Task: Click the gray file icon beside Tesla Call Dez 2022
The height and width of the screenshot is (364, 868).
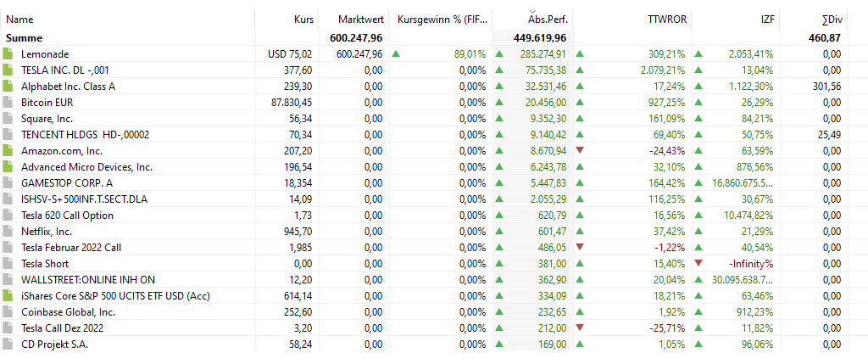Action: 7,328
